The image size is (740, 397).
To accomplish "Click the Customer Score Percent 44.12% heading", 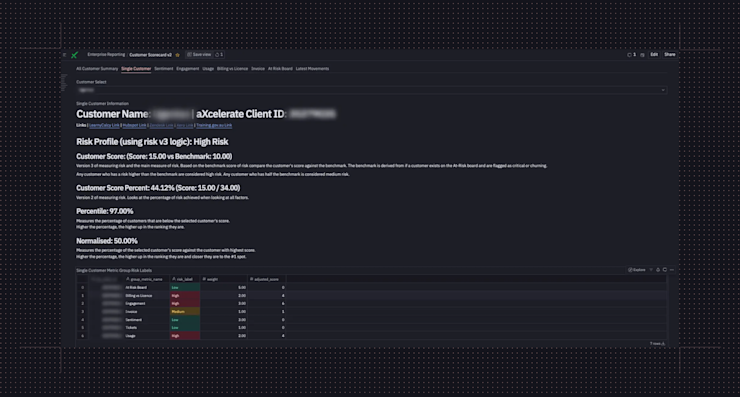I will (158, 188).
